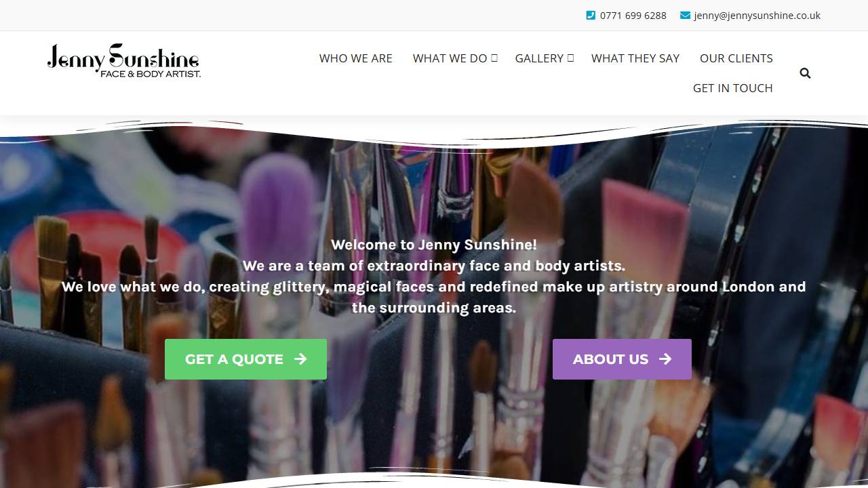Click the arrow icon in About Us
868x488 pixels.
point(665,359)
